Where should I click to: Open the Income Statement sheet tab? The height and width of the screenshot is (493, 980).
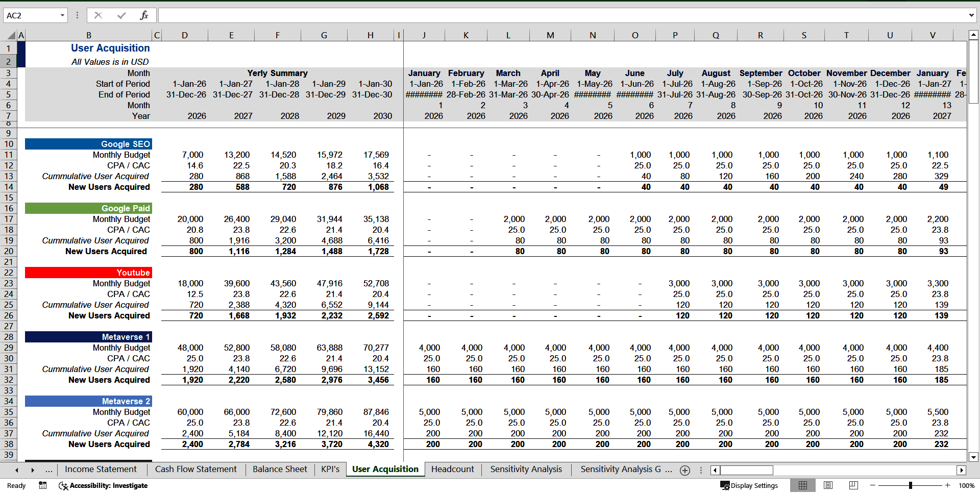tap(101, 469)
